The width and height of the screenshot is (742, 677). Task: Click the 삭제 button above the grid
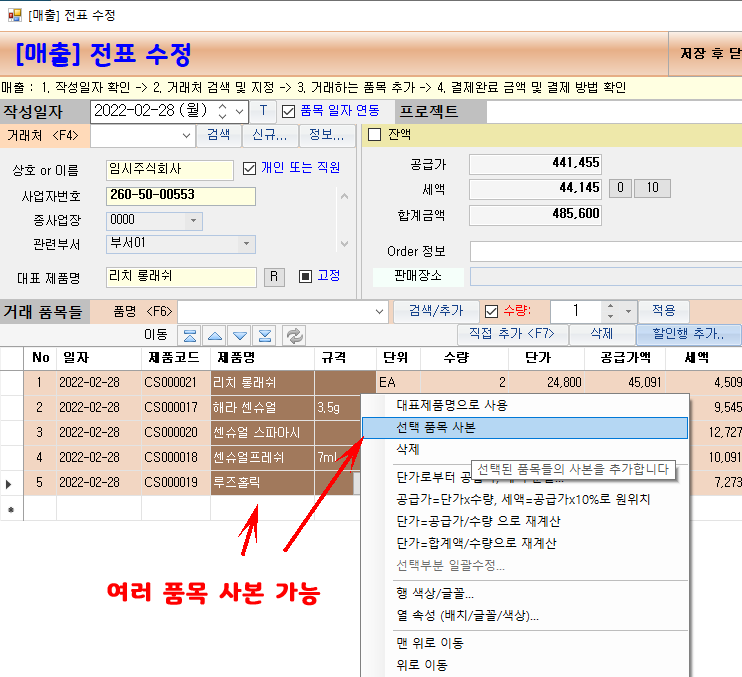[602, 334]
